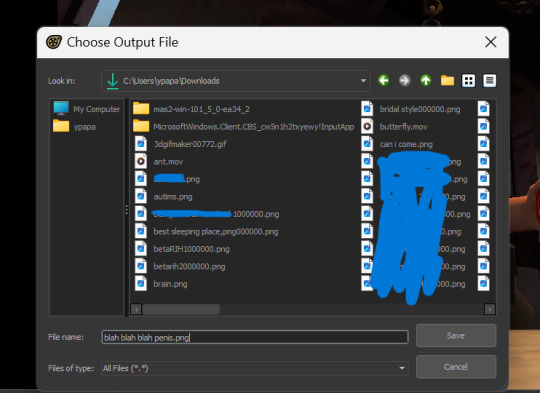Click the My Computer monitor icon

pos(61,108)
